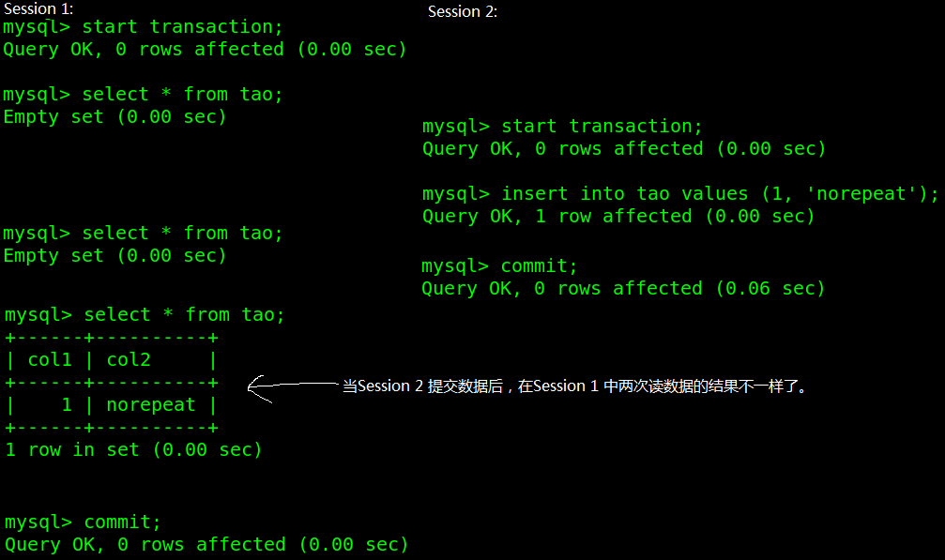
Task: Click the 'col2' column header
Action: coord(129,360)
